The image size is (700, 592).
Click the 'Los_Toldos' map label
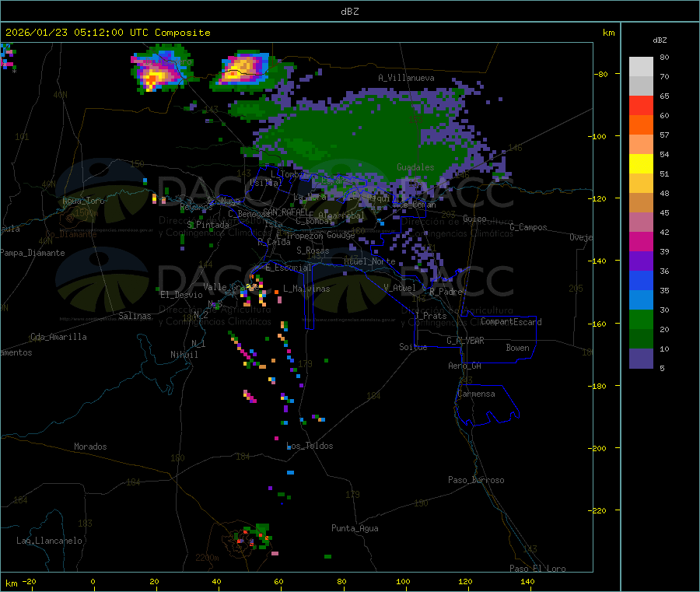pos(310,446)
